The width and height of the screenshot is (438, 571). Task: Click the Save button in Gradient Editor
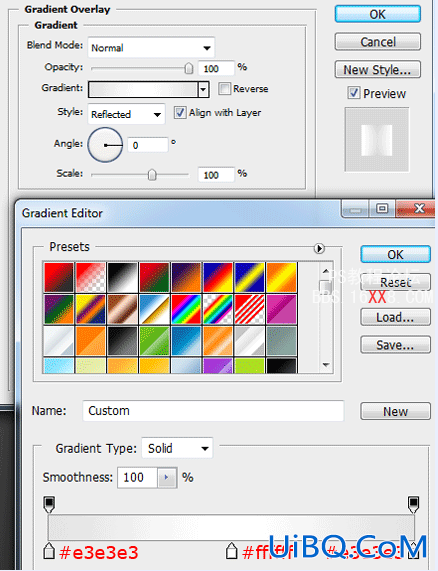tap(395, 345)
